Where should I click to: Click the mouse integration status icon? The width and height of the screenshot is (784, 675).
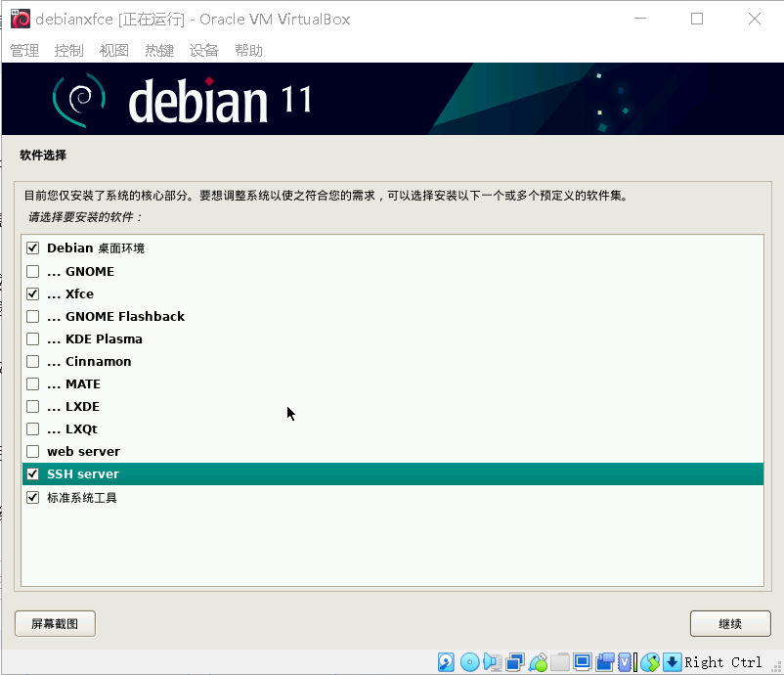click(x=650, y=662)
